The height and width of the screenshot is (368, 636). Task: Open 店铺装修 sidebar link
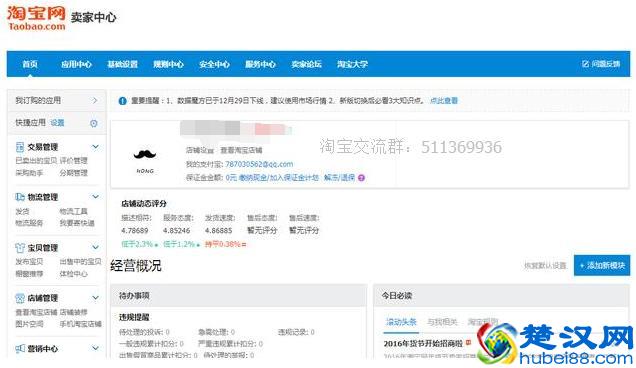pos(73,312)
